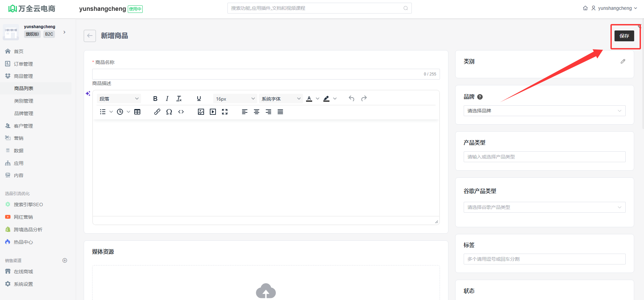Click the insert image icon
This screenshot has height=300, width=644.
(x=201, y=112)
